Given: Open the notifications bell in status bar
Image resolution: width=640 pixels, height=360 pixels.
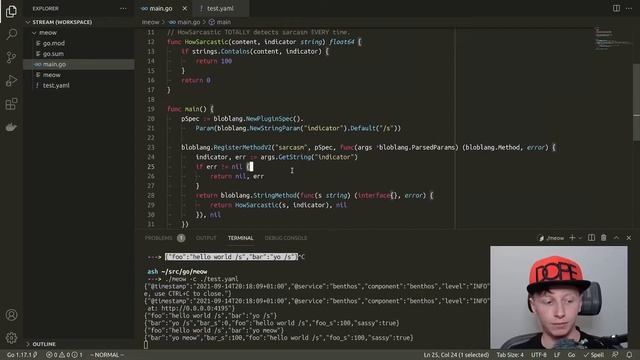Looking at the screenshot, I should click(x=629, y=355).
